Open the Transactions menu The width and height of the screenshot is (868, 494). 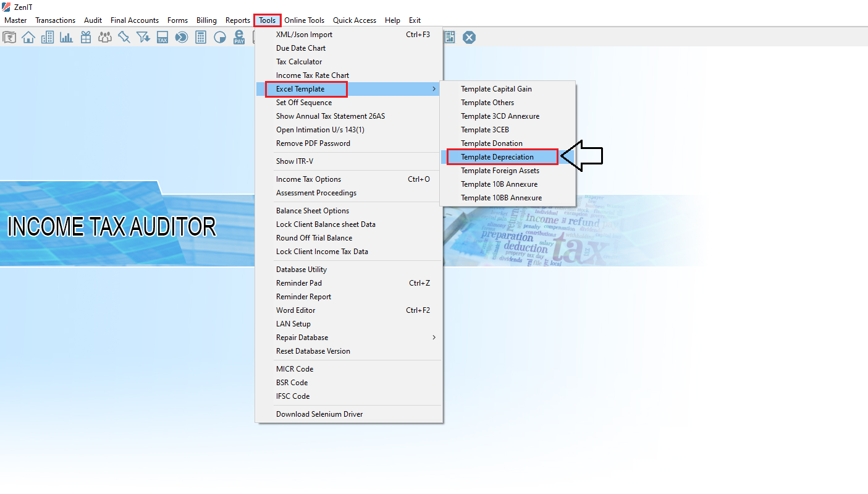55,20
